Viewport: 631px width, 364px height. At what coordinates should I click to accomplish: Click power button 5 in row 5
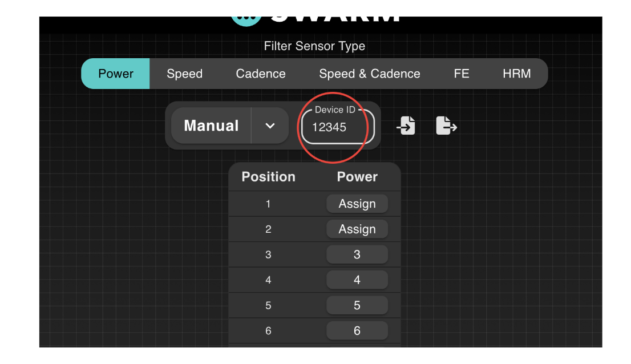coord(357,305)
